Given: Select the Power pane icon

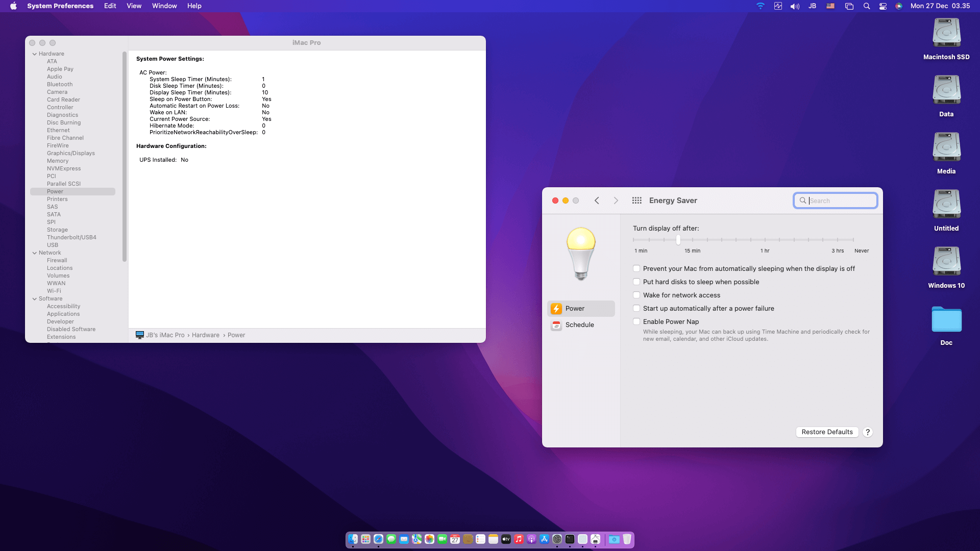Looking at the screenshot, I should [556, 309].
